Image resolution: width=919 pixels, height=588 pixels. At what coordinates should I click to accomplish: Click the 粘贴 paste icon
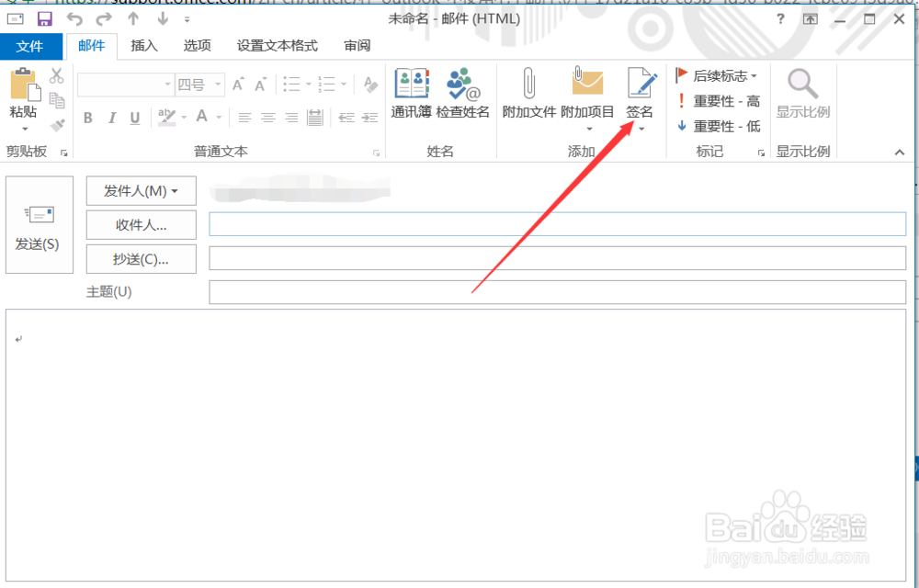pyautogui.click(x=24, y=85)
